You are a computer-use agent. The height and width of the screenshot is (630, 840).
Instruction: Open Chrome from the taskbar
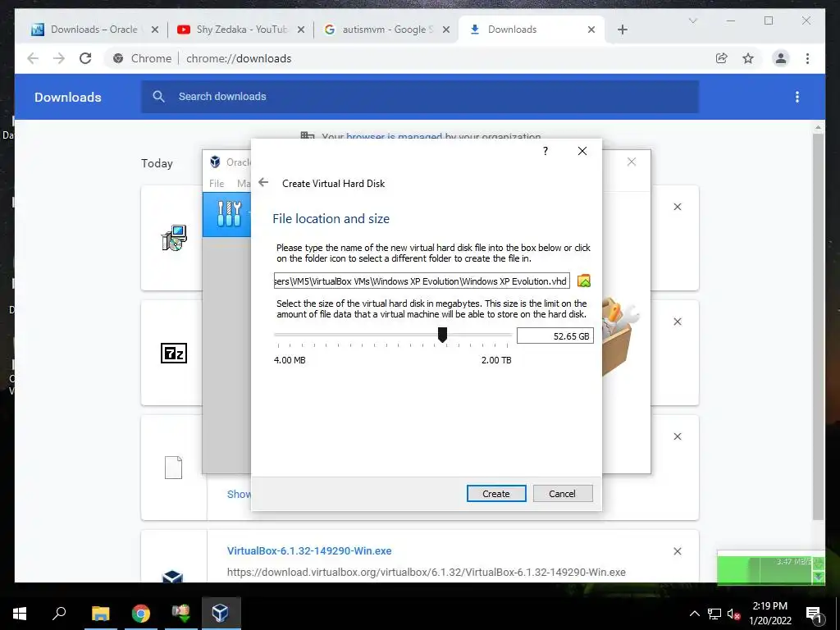click(x=141, y=614)
